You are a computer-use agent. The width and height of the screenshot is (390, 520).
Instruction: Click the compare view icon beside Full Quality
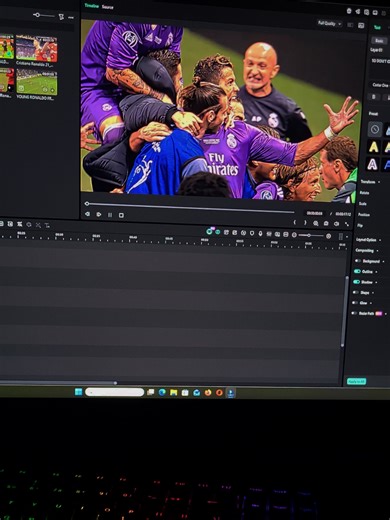click(350, 25)
